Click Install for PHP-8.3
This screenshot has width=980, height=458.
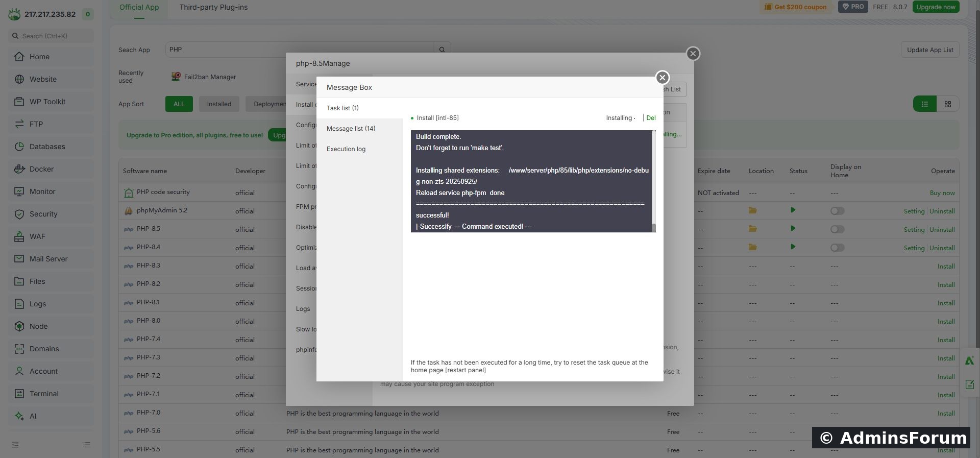click(946, 267)
